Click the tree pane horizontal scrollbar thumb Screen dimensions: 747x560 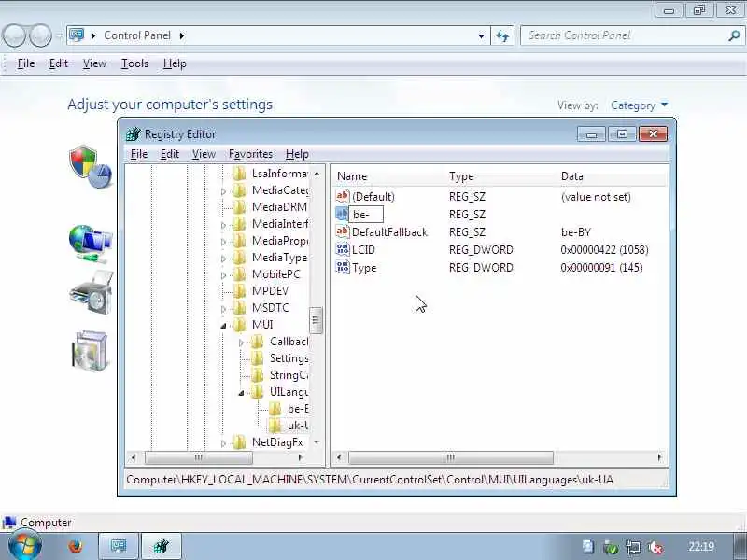tap(199, 458)
